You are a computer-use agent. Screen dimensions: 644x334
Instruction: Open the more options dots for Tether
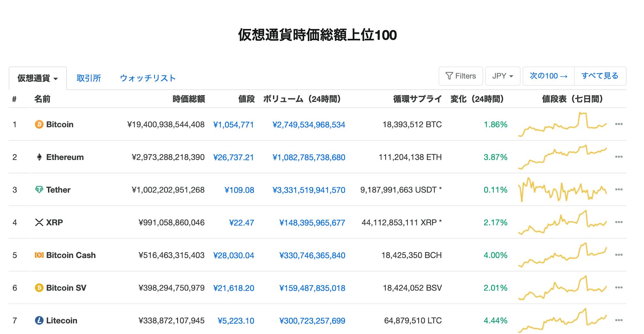point(619,189)
